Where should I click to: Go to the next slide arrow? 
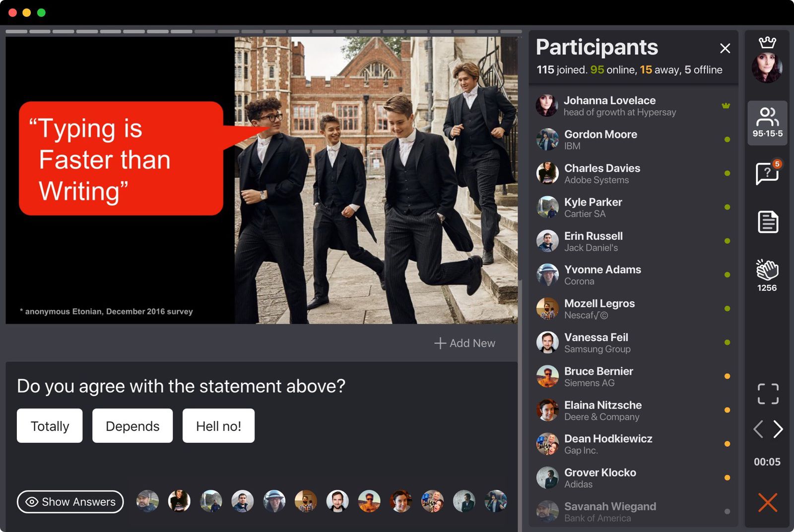[x=778, y=429]
